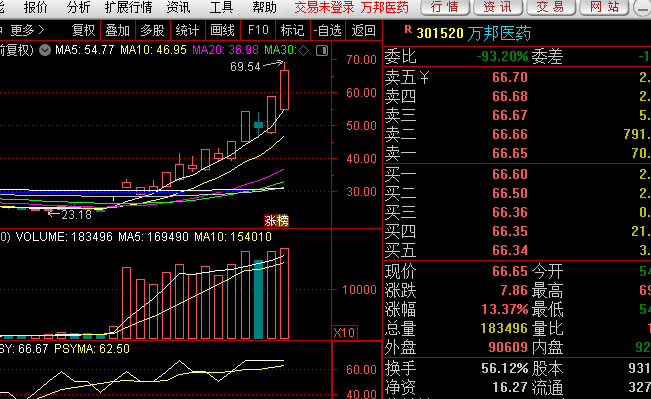Open the 资讯 menu
This screenshot has height=399, width=651.
pos(178,7)
